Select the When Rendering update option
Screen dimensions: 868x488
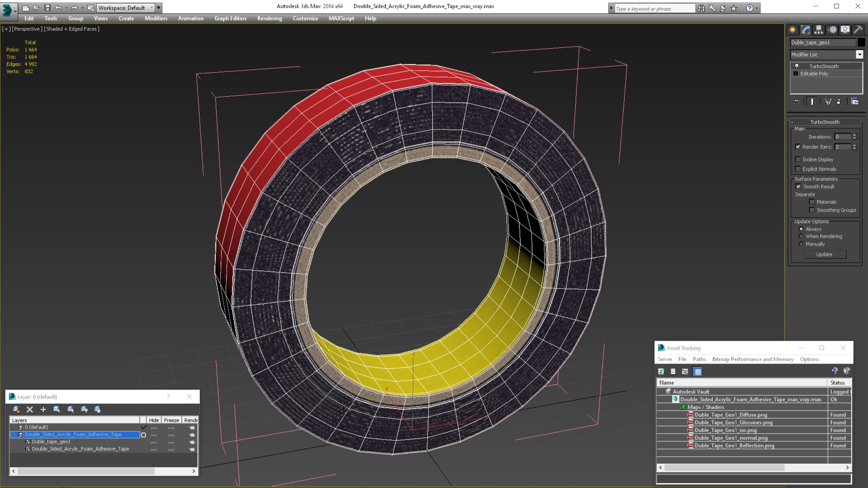click(801, 236)
